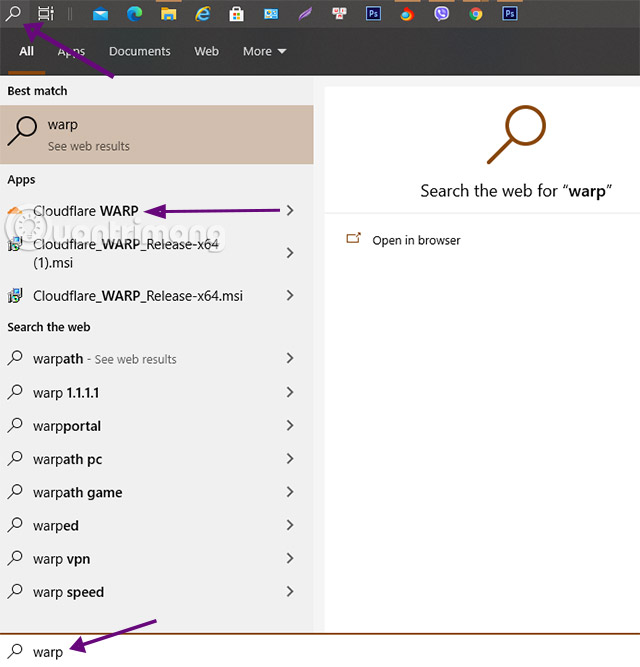640x667 pixels.
Task: Open Microsoft Edge from the taskbar
Action: tap(134, 14)
